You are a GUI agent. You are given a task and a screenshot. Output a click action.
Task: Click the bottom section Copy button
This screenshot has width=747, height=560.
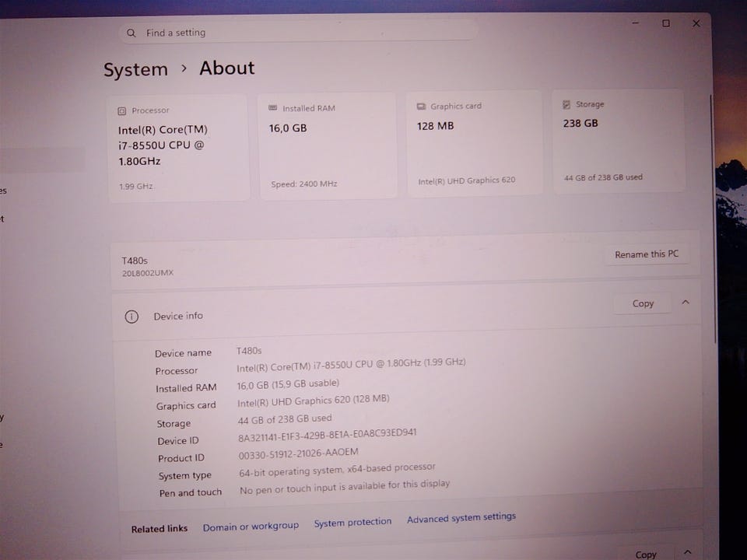(646, 555)
